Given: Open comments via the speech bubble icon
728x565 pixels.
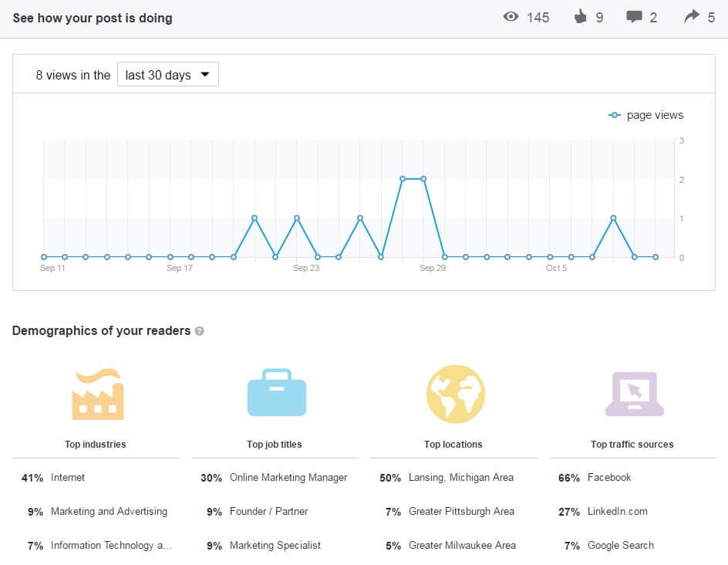Looking at the screenshot, I should coord(635,17).
